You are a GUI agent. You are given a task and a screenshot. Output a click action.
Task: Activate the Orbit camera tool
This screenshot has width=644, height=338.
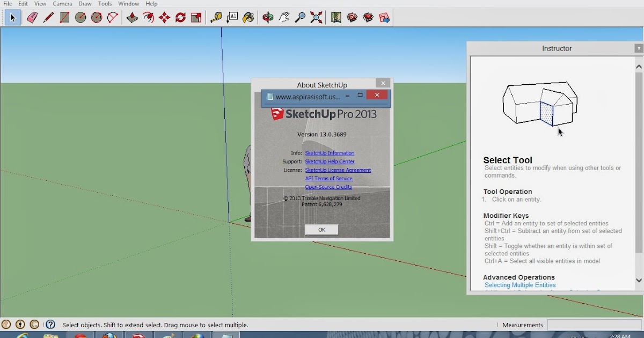pos(268,18)
